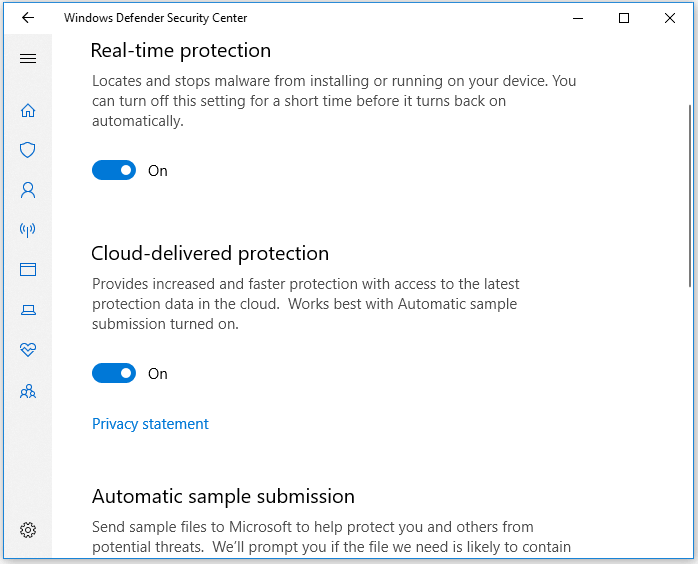698x564 pixels.
Task: Open Virus & threat protection shield icon
Action: [x=28, y=150]
